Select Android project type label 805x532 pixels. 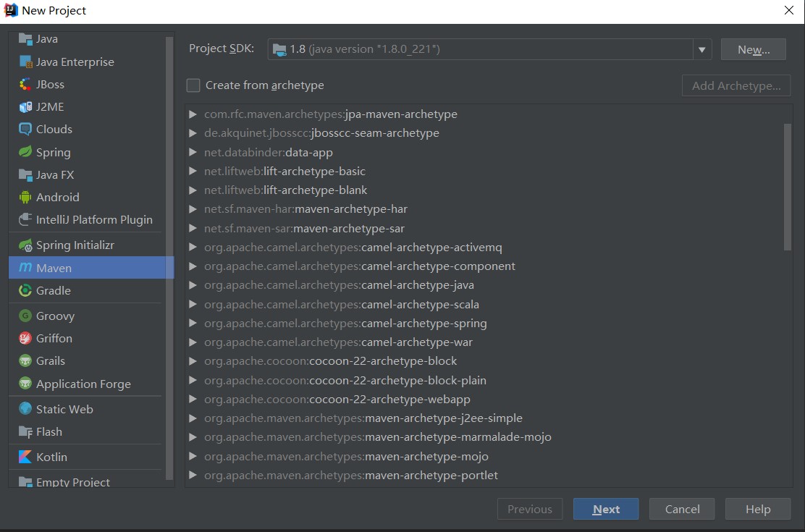coord(57,197)
